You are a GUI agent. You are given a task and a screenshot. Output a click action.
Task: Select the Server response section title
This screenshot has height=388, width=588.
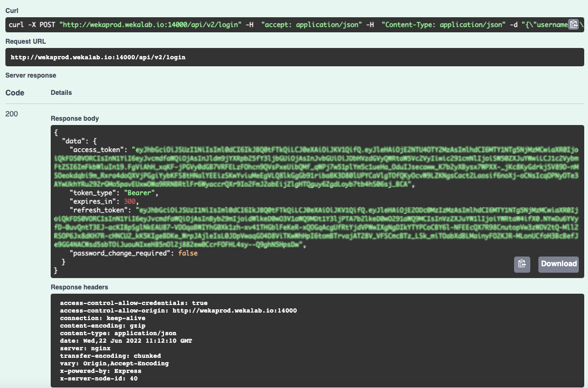click(x=30, y=75)
